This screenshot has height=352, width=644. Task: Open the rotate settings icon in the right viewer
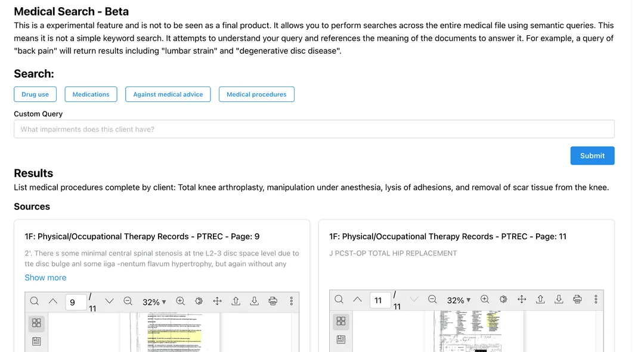pos(503,299)
